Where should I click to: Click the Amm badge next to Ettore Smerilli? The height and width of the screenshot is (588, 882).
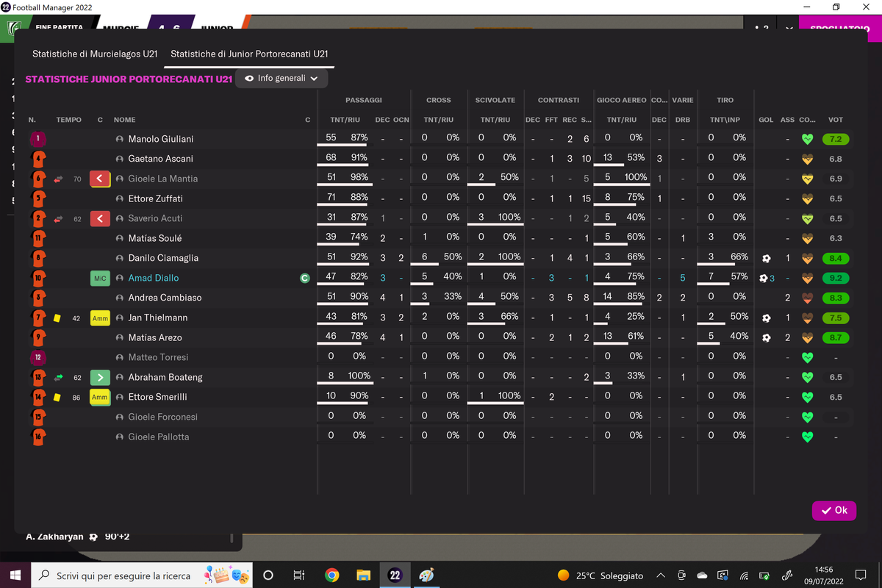point(100,397)
